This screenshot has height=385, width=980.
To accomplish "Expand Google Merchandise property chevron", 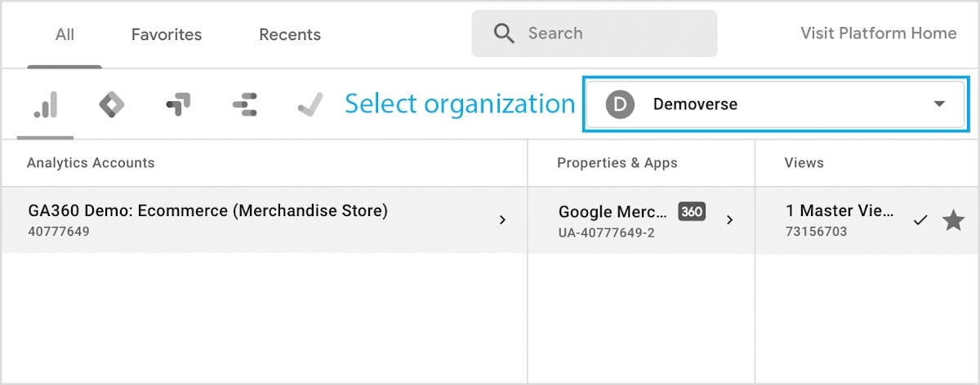I will click(x=730, y=220).
